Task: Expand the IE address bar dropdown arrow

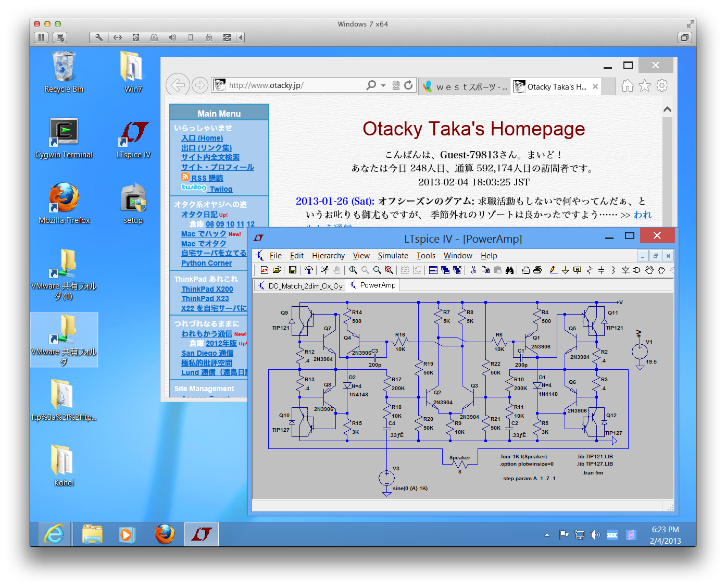Action: click(x=383, y=85)
